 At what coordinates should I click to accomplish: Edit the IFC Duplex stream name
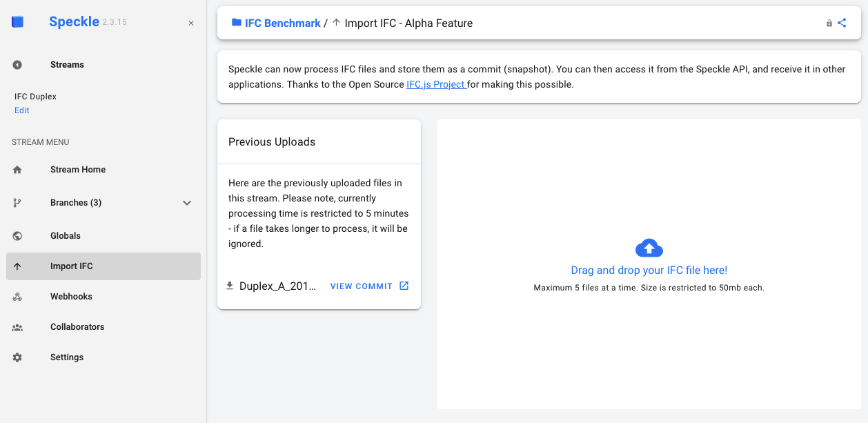21,110
